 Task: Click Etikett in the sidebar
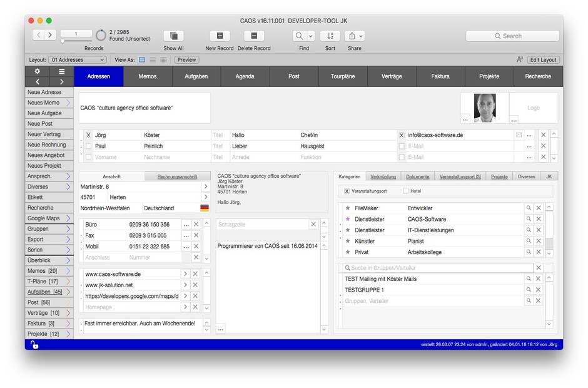pyautogui.click(x=49, y=197)
